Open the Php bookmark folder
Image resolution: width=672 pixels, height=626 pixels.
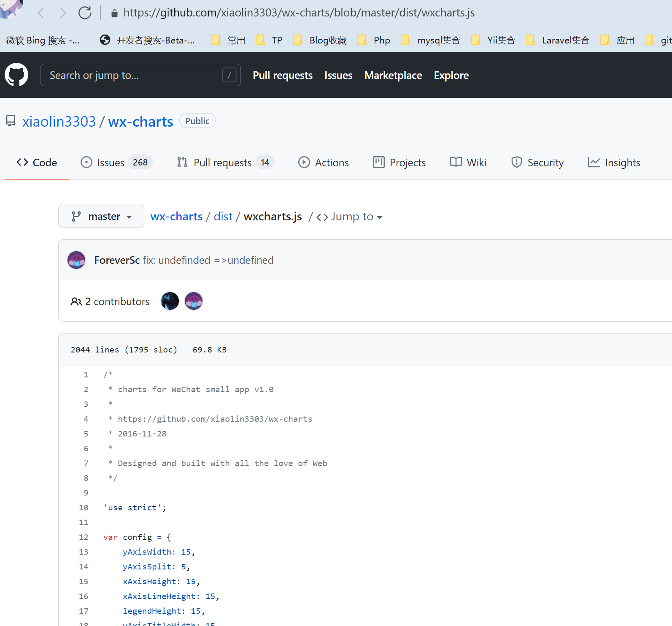click(x=374, y=40)
